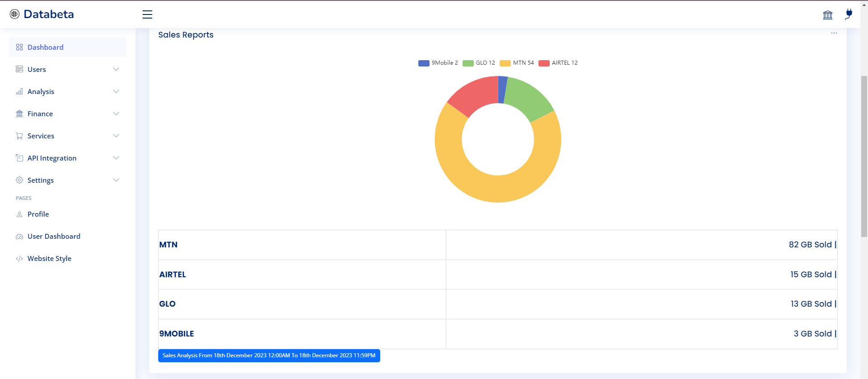868x379 pixels.
Task: Click the User Dashboard gauge icon
Action: pyautogui.click(x=19, y=237)
